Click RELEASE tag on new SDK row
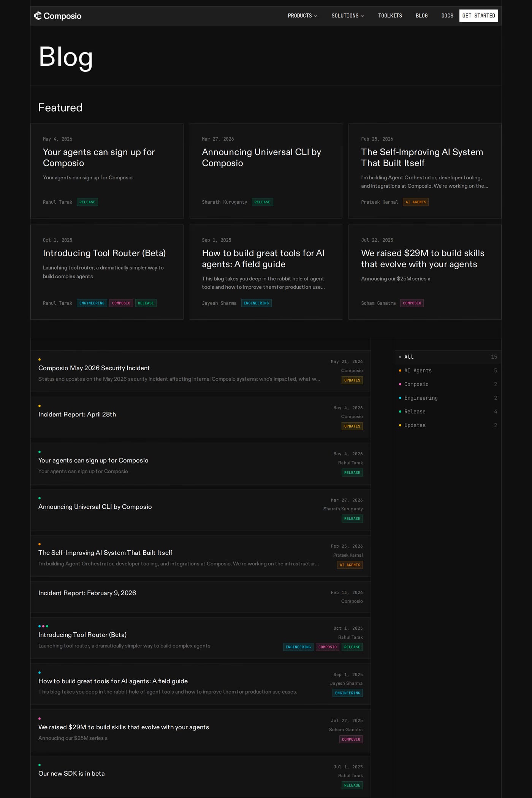The width and height of the screenshot is (532, 798). coord(352,785)
